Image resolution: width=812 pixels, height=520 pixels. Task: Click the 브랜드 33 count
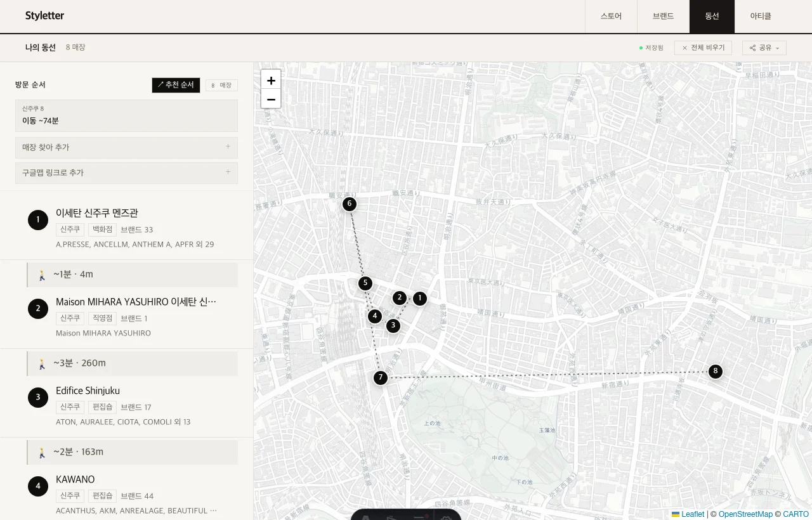[x=137, y=230]
